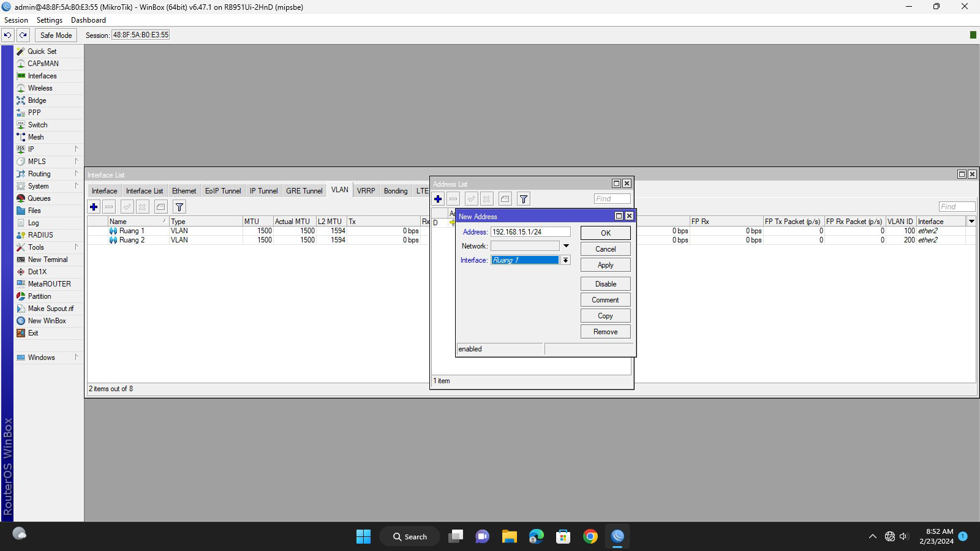The height and width of the screenshot is (551, 980).
Task: Open Mesh menu in sidebar
Action: pyautogui.click(x=36, y=137)
